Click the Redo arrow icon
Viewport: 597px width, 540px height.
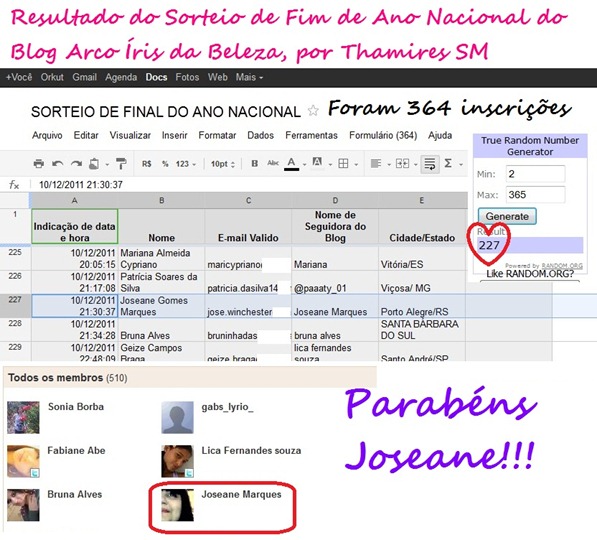tap(76, 164)
